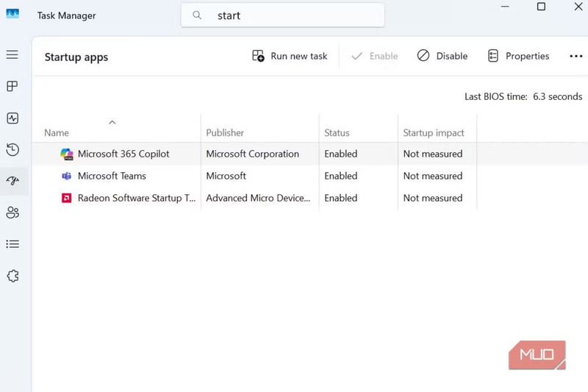
Task: Click Enabled status for Microsoft Teams
Action: pyautogui.click(x=341, y=176)
